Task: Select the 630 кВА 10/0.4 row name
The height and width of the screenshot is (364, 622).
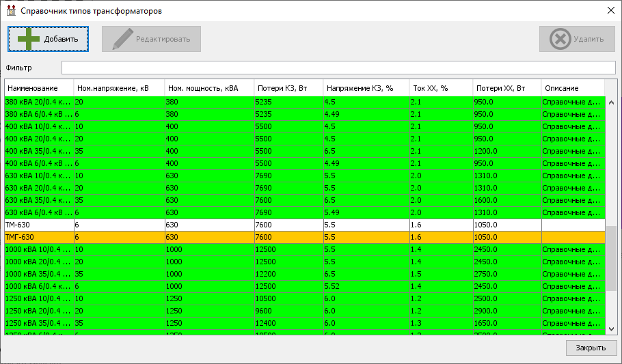Action: pyautogui.click(x=39, y=176)
